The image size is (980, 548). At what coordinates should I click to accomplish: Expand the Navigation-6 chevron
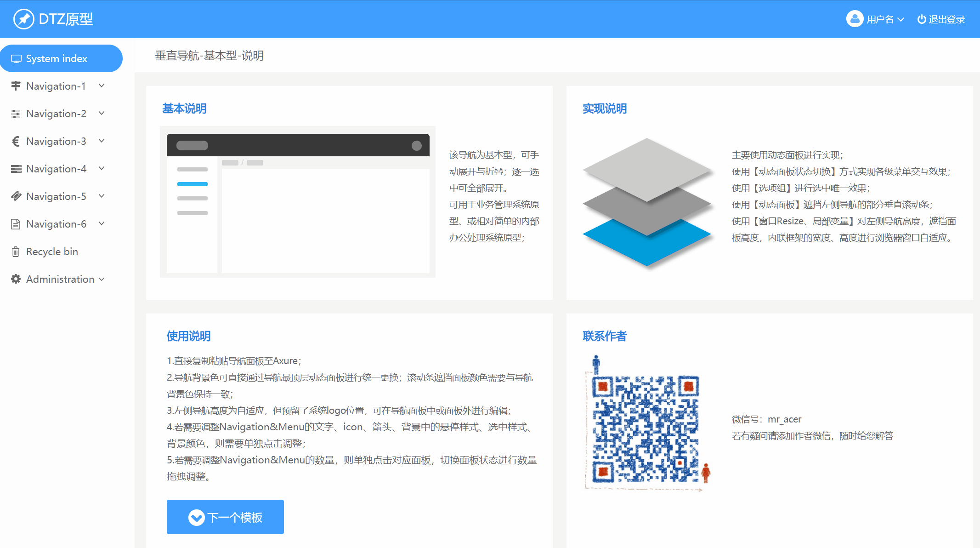coord(102,224)
